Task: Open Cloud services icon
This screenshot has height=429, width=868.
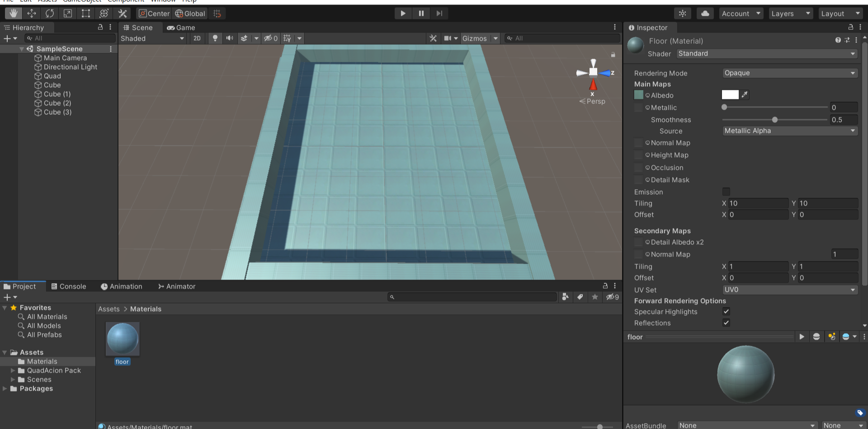Action: [x=705, y=14]
